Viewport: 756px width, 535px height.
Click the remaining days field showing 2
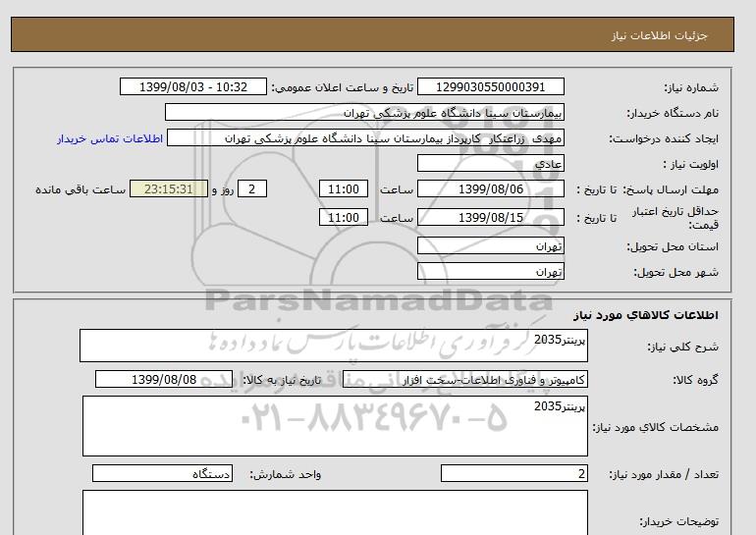(252, 188)
